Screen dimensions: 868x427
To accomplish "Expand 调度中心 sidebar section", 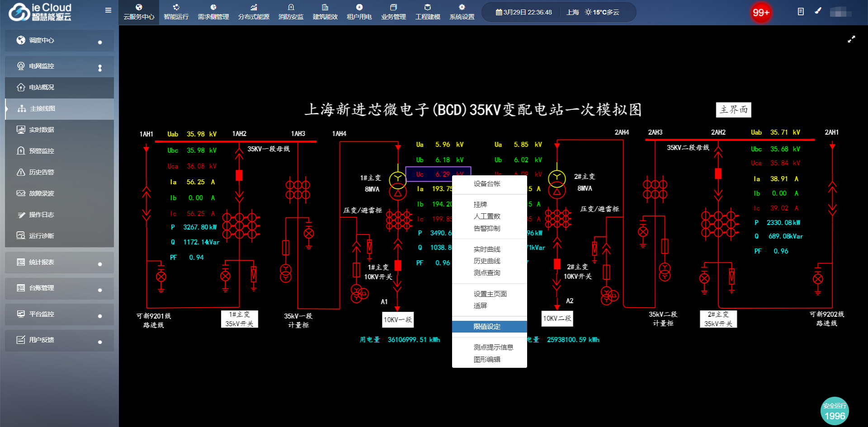I will tap(59, 41).
